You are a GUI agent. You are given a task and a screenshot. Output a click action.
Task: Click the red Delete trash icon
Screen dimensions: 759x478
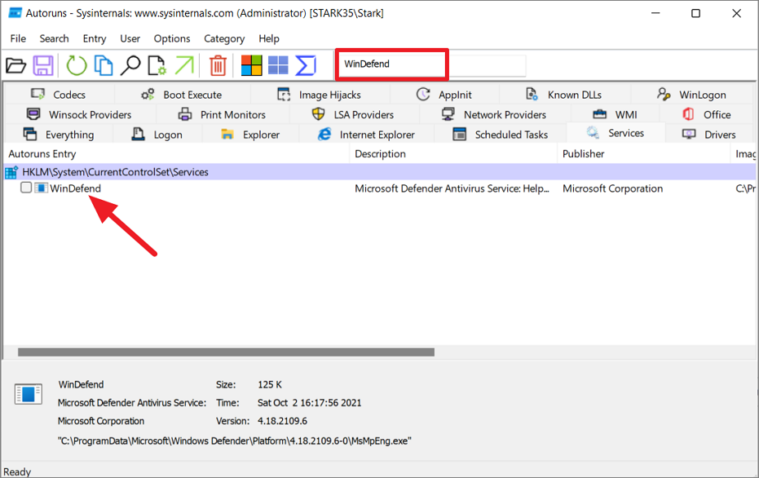(217, 65)
